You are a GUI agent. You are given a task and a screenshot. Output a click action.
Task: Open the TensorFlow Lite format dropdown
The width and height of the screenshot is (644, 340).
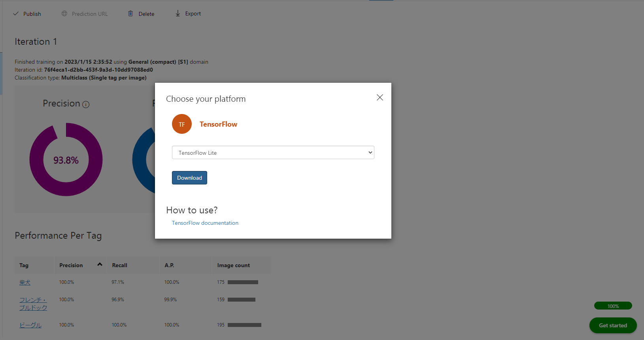[x=273, y=152]
